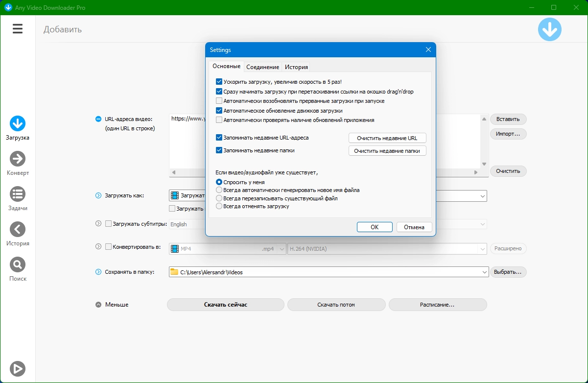Open the Загрузка section in sidebar
Screen dimensions: 588x383
click(x=18, y=128)
